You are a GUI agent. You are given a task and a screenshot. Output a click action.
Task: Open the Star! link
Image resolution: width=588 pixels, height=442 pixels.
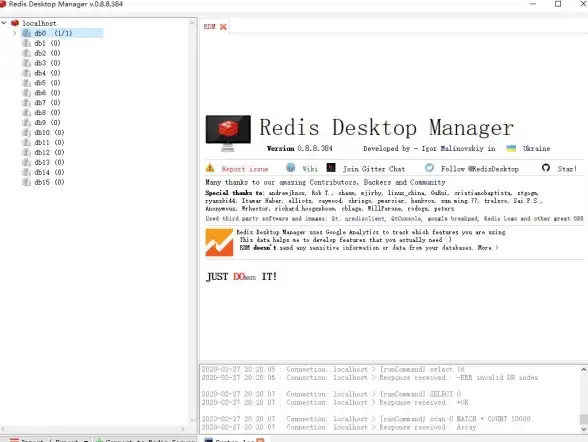567,169
